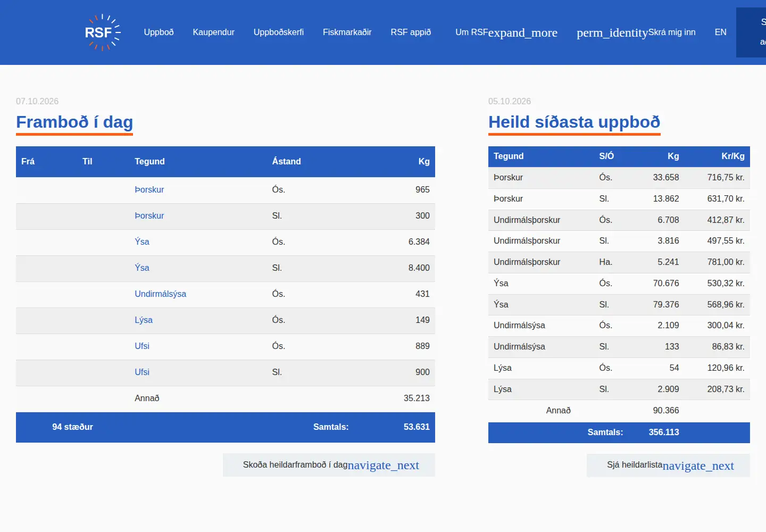
Task: Click the 716,75 kr. price cell
Action: pos(726,178)
